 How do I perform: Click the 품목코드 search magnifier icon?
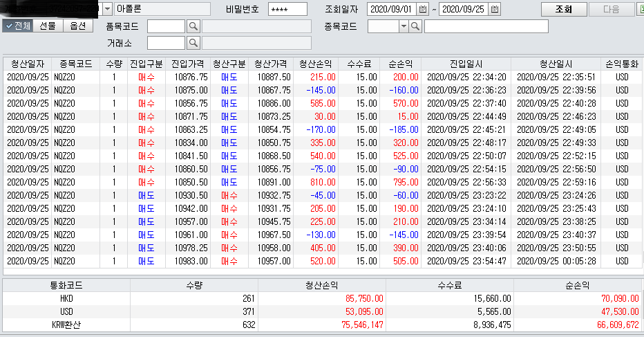click(x=193, y=26)
